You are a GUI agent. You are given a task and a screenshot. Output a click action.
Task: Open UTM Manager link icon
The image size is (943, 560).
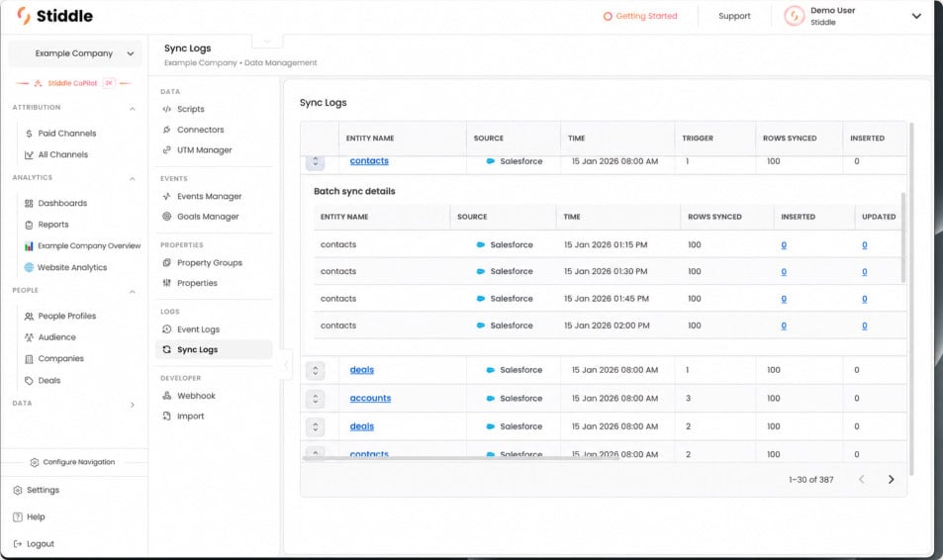[167, 149]
